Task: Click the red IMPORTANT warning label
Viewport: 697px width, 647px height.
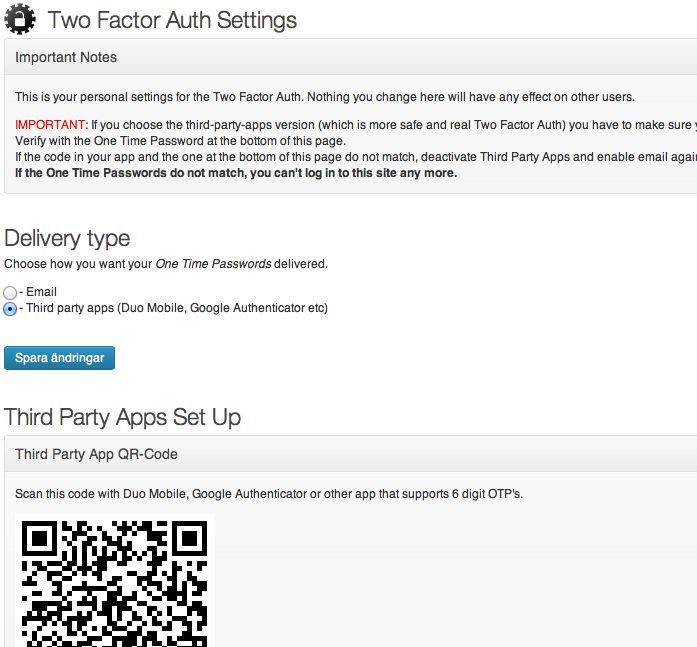Action: tap(51, 125)
